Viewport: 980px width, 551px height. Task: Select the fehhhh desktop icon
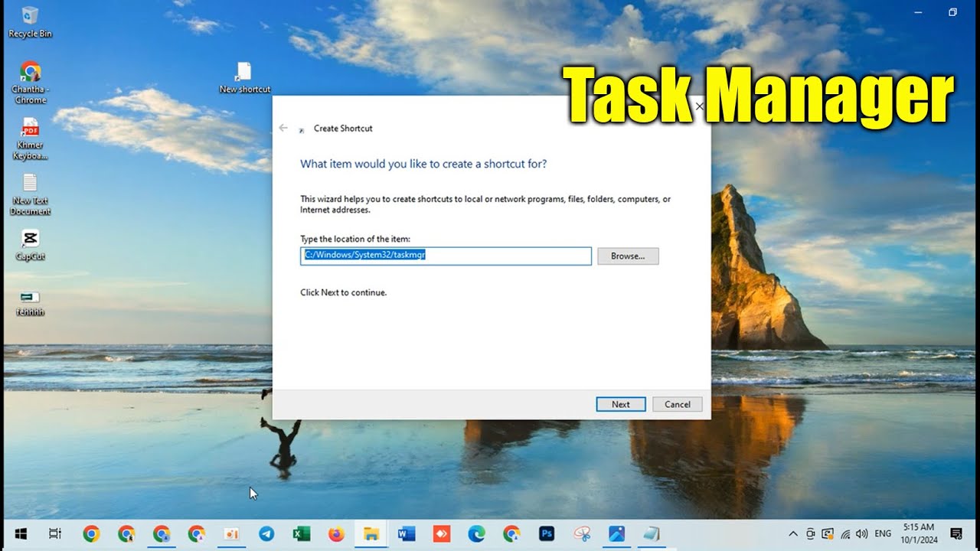point(30,302)
